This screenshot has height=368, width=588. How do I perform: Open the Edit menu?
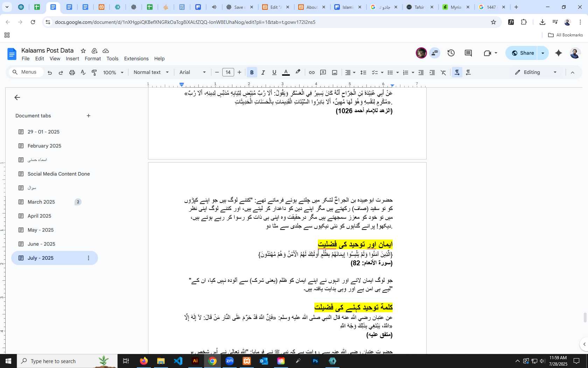click(x=40, y=59)
